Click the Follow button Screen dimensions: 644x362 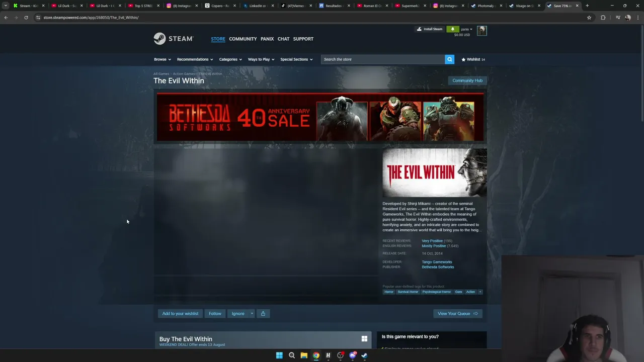215,314
